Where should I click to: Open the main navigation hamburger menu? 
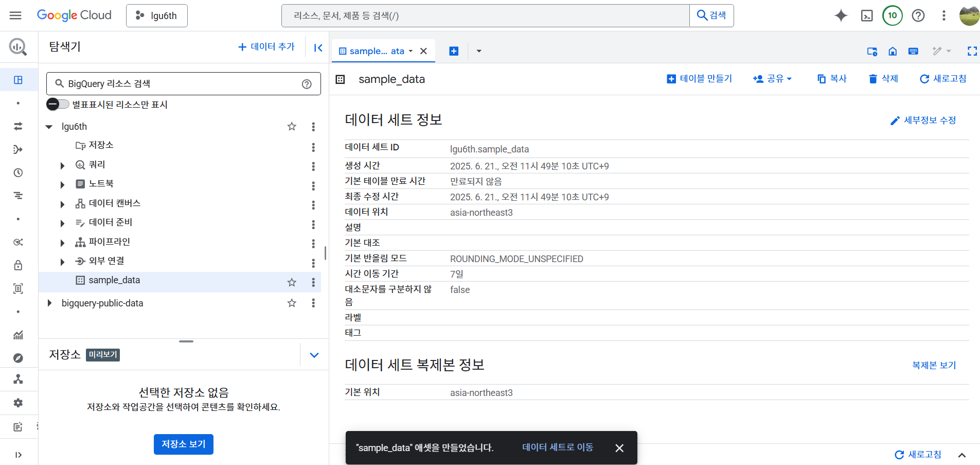click(x=15, y=15)
